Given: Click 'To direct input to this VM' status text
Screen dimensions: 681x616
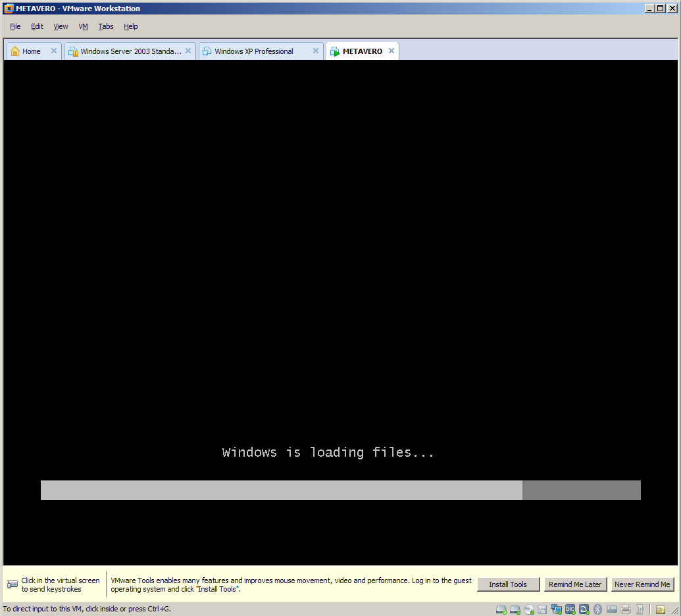Looking at the screenshot, I should 87,609.
